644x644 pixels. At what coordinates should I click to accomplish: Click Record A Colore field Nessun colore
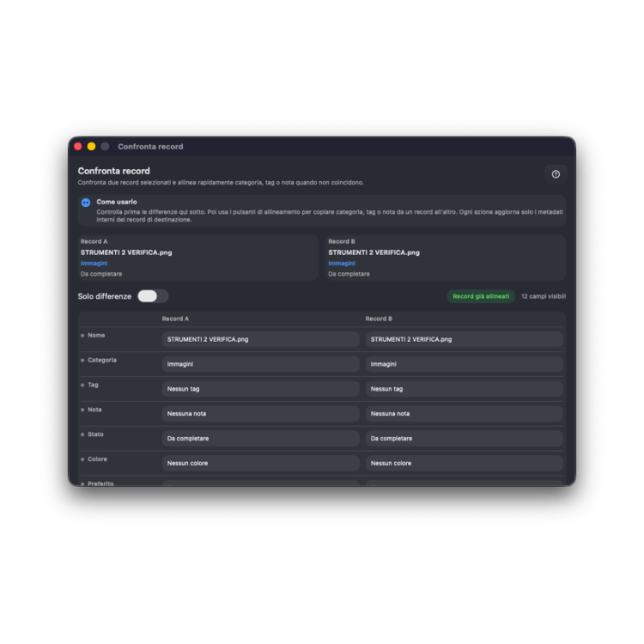pos(260,463)
